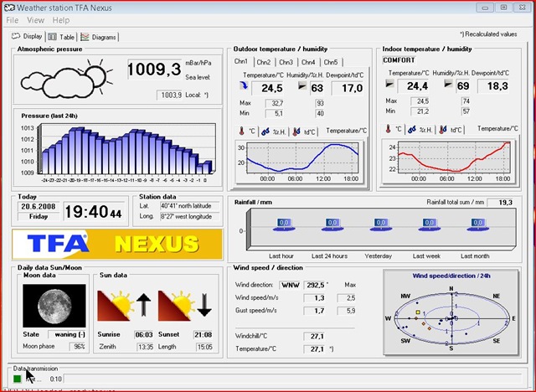Image resolution: width=536 pixels, height=392 pixels.
Task: Click the sunrise icon with up arrow
Action: tap(125, 305)
